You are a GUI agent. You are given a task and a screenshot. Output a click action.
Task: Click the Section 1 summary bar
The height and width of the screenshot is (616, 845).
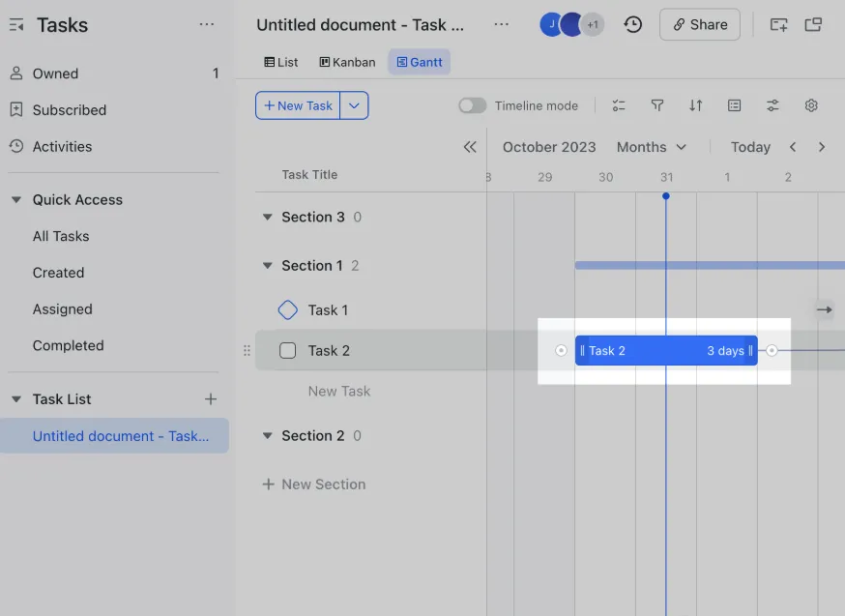click(710, 265)
